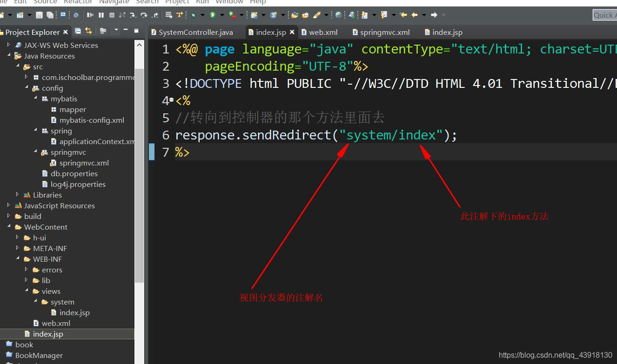
Task: Click the Step Over icon
Action: (x=144, y=15)
